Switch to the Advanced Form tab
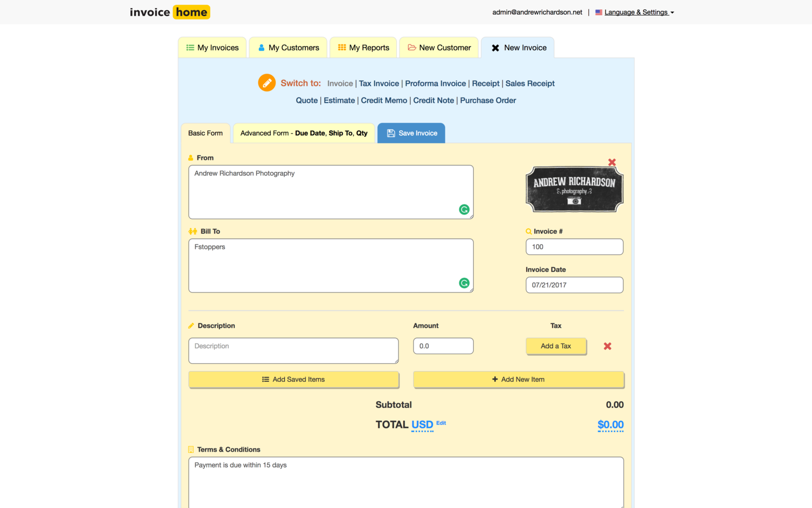Viewport: 812px width, 508px height. (x=304, y=133)
